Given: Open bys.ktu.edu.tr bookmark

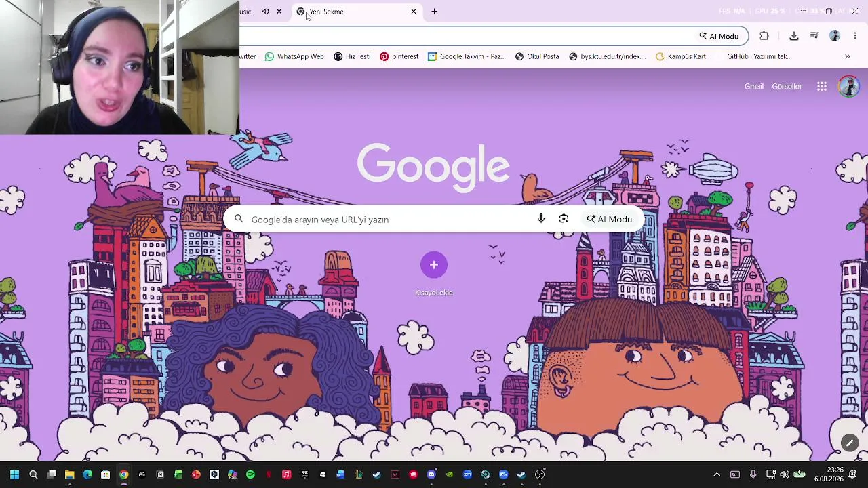Looking at the screenshot, I should (x=607, y=56).
